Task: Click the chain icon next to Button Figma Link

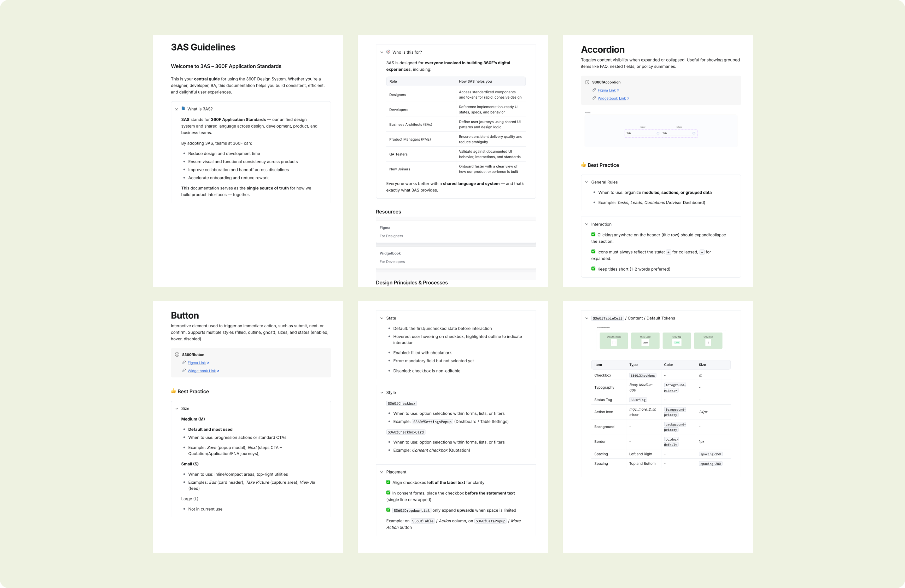Action: (184, 363)
